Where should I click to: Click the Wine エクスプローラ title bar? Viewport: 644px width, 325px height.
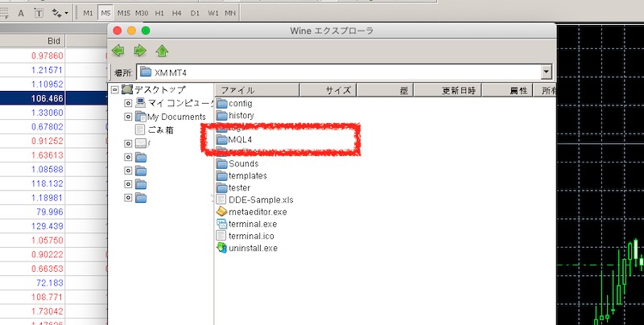pyautogui.click(x=332, y=31)
